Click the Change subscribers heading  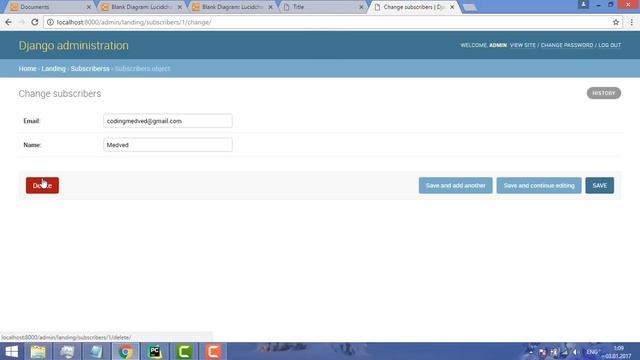coord(60,93)
